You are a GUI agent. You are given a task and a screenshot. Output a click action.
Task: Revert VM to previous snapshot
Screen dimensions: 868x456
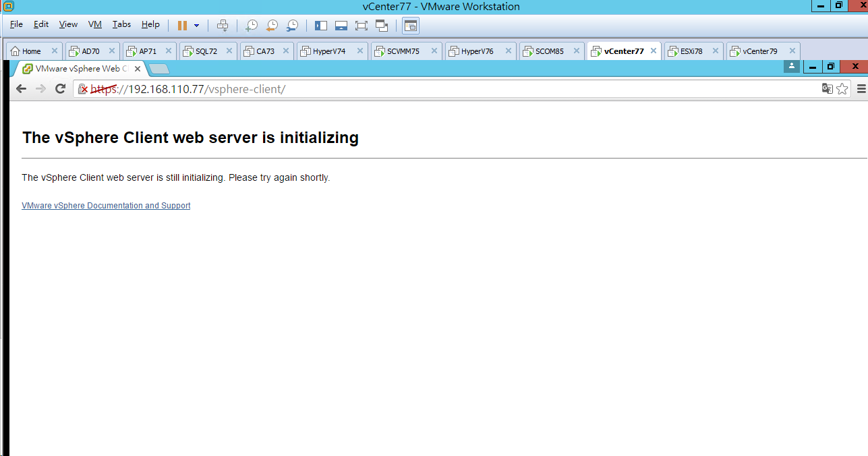[271, 26]
